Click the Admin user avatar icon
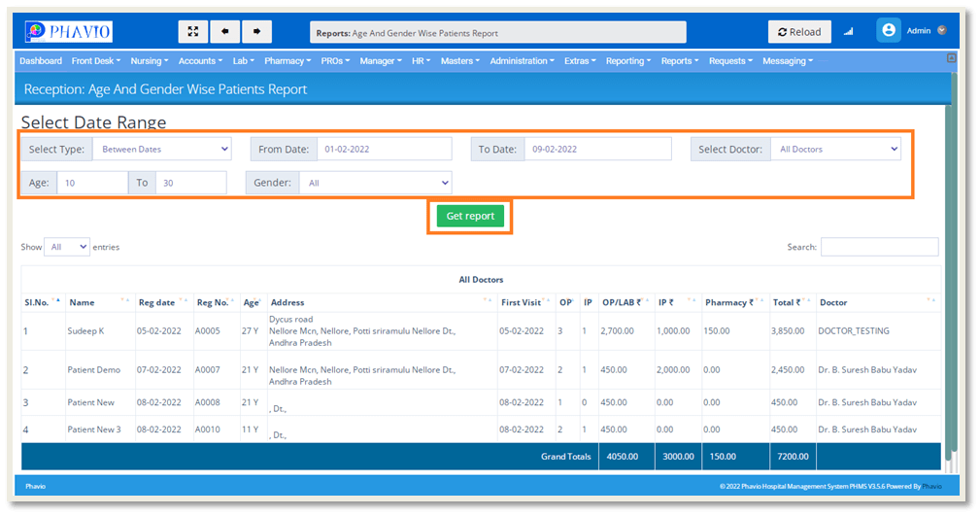This screenshot has width=980, height=516. (888, 30)
